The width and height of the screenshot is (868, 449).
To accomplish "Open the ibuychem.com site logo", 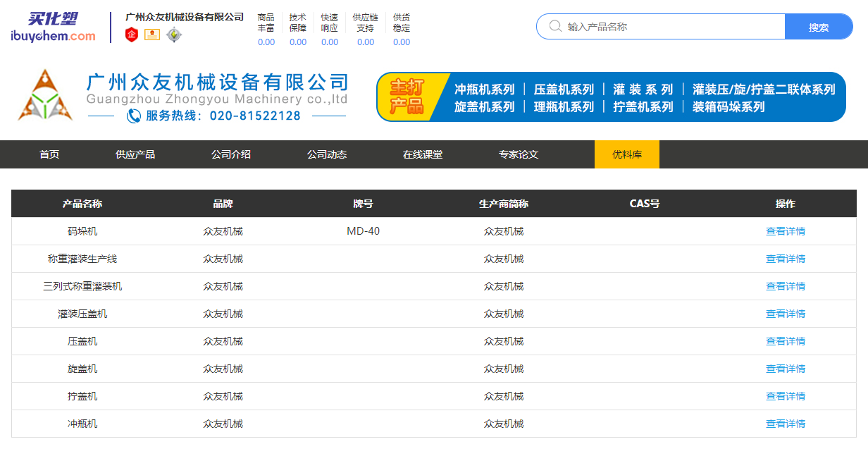I will pos(53,27).
